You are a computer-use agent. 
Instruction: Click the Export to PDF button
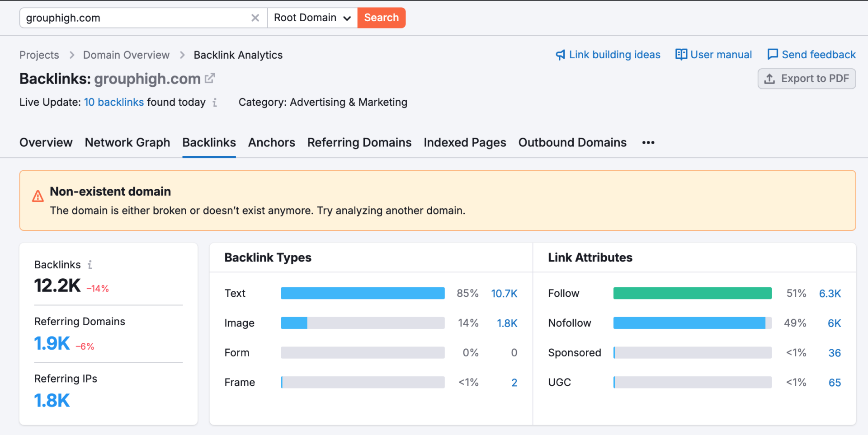(x=807, y=79)
